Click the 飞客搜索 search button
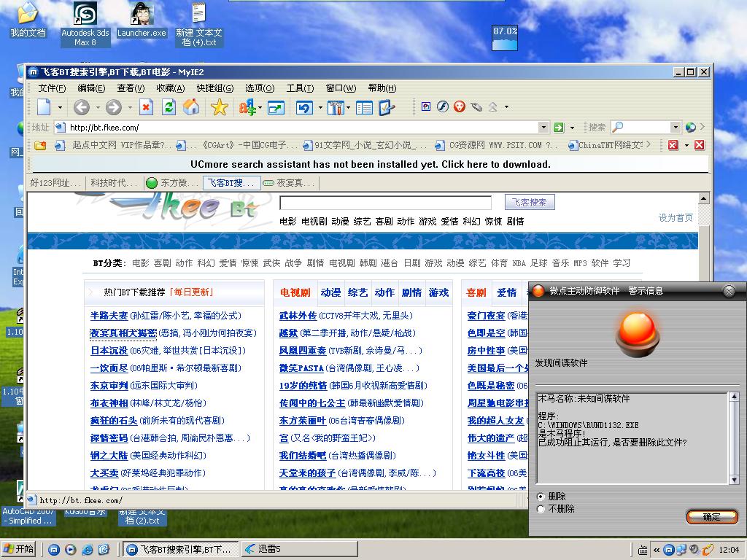This screenshot has width=747, height=560. pyautogui.click(x=530, y=203)
